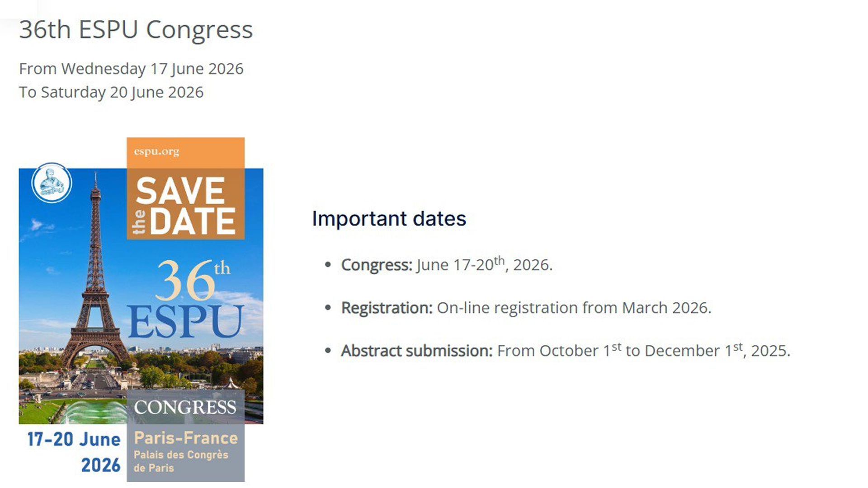Click the bold Congress: label
The image size is (868, 488).
coord(377,265)
